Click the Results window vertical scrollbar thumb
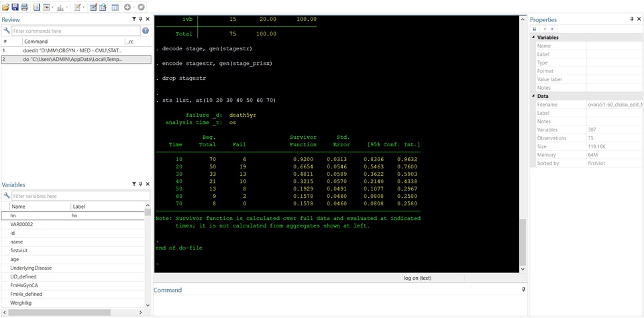This screenshot has height=318, width=644. [523, 242]
